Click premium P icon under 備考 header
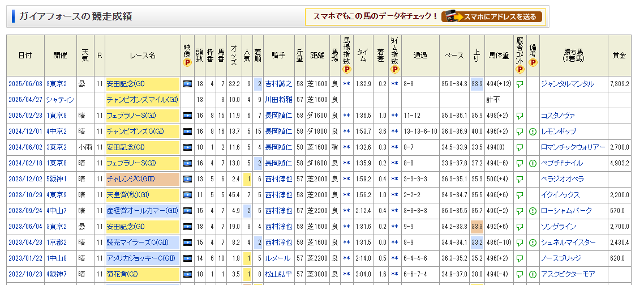 pos(533,63)
